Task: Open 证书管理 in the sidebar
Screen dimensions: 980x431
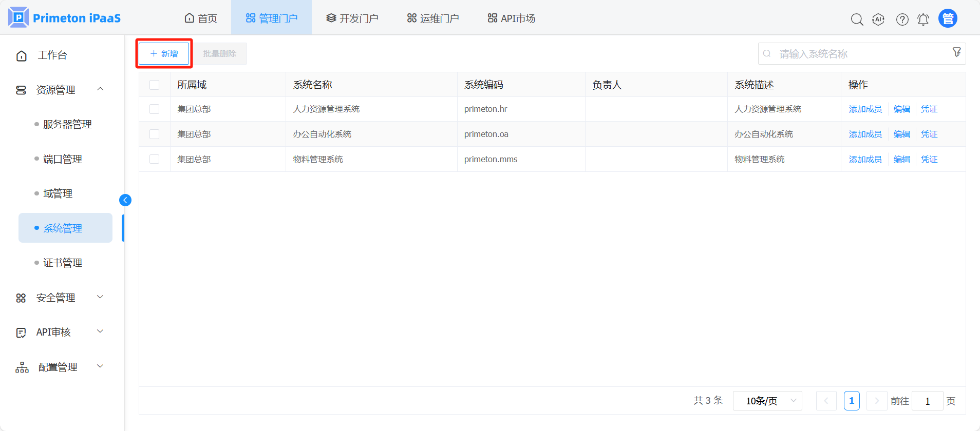Action: pos(63,263)
